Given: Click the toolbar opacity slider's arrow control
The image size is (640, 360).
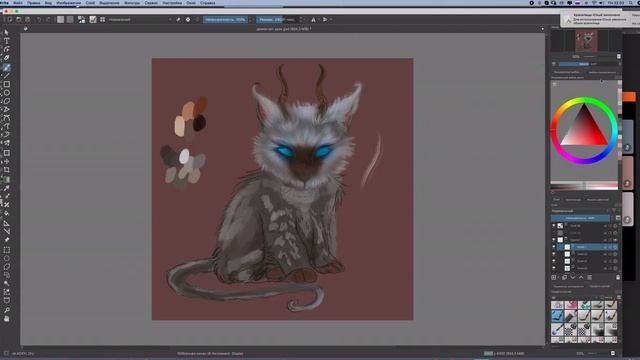Looking at the screenshot, I should (251, 19).
